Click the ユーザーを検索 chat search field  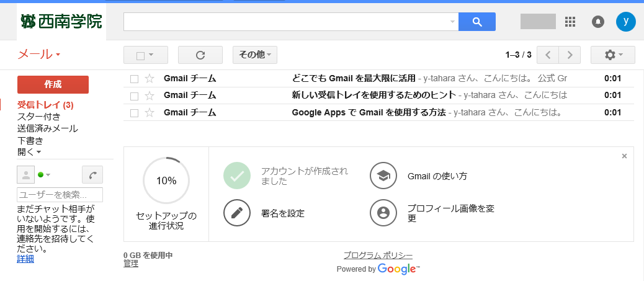pos(60,194)
